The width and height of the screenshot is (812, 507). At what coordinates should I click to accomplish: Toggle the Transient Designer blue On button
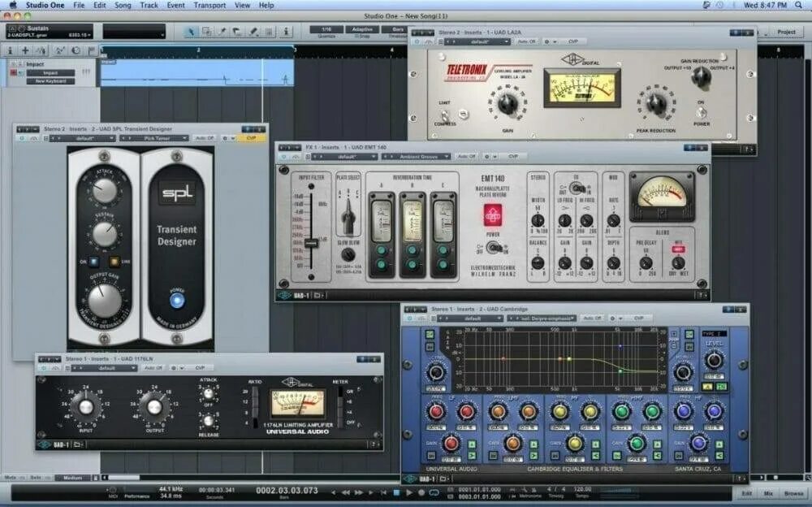pos(94,262)
